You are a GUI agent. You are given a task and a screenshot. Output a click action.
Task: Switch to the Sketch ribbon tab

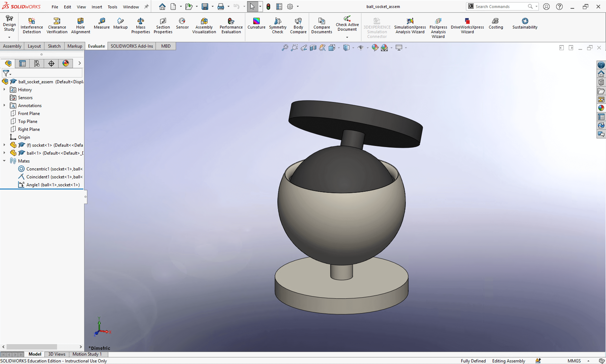click(54, 46)
